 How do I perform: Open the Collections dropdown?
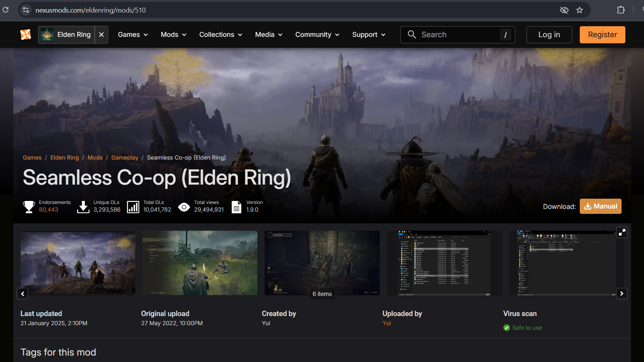tap(221, 35)
